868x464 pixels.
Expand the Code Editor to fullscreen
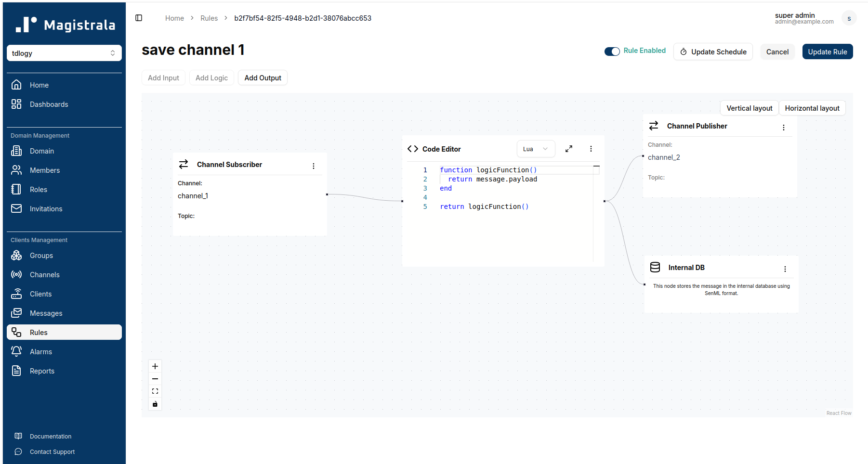click(x=569, y=149)
